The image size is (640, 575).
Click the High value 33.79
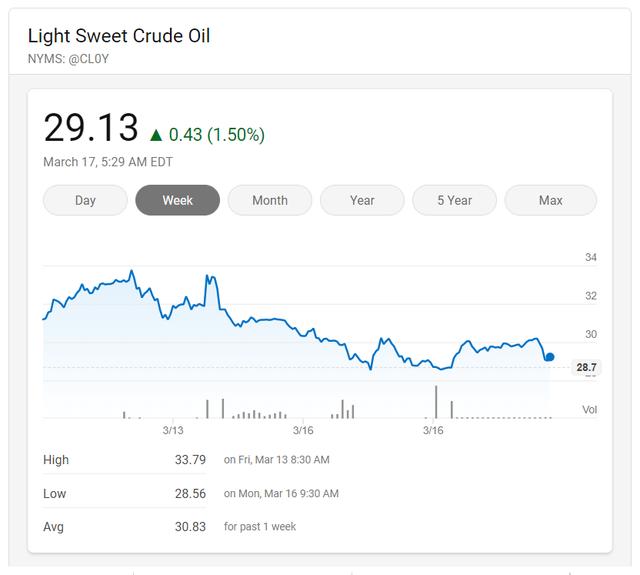coord(190,460)
